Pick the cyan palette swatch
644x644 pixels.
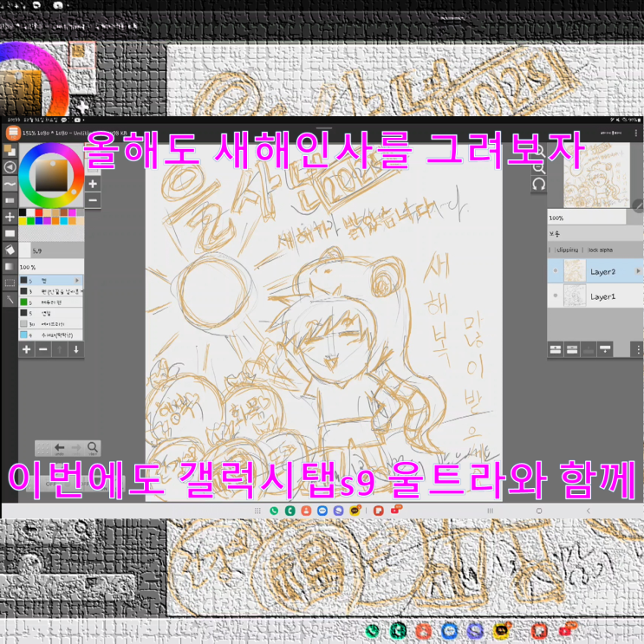point(64,221)
